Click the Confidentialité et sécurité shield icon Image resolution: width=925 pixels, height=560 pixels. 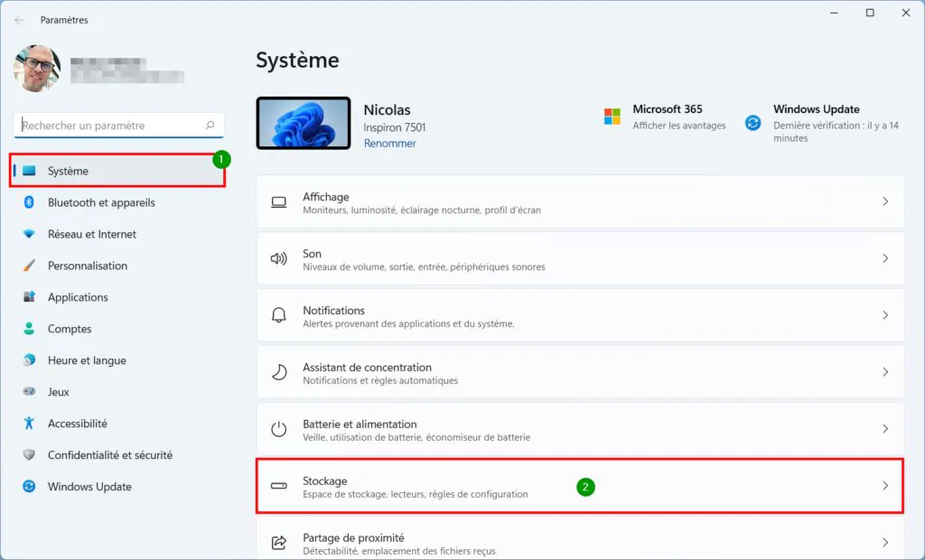[x=29, y=455]
